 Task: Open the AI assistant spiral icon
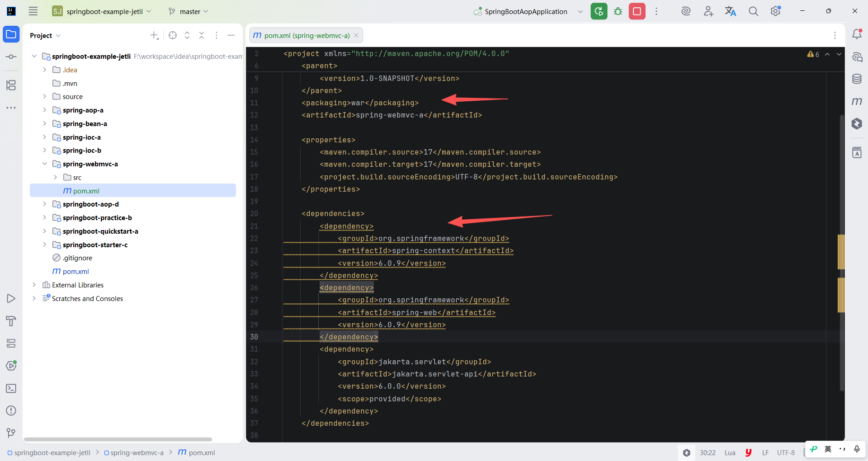click(686, 11)
